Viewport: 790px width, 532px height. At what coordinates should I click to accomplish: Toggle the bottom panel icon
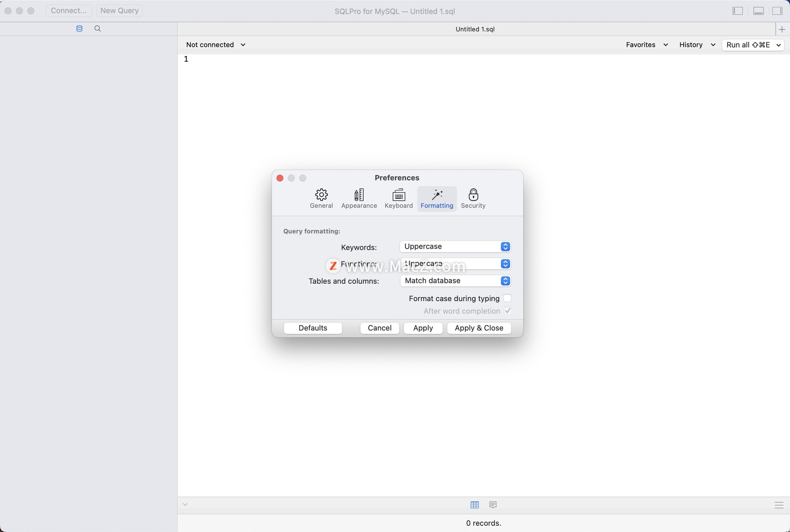(x=758, y=11)
